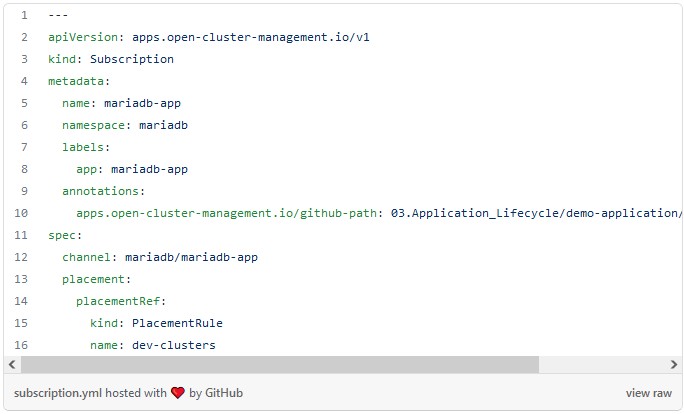
Task: Click the red heart icon
Action: point(178,393)
